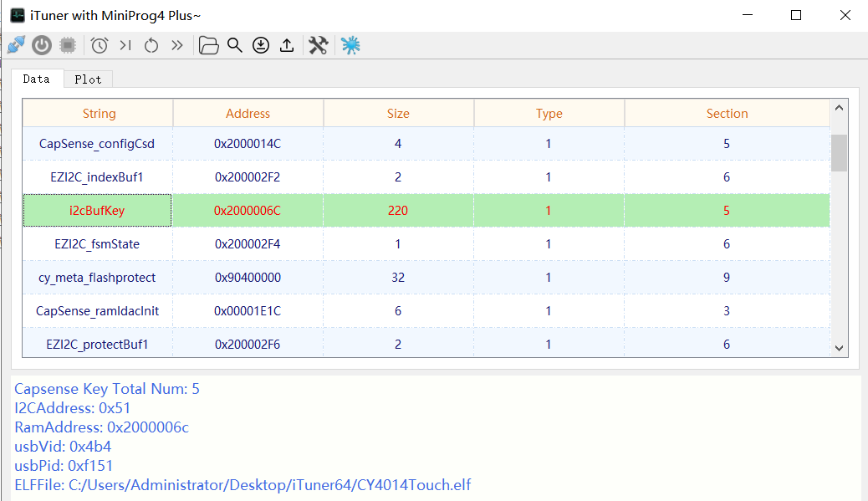Screen dimensions: 868x501
Task: Click the size 32 cell
Action: pos(399,278)
